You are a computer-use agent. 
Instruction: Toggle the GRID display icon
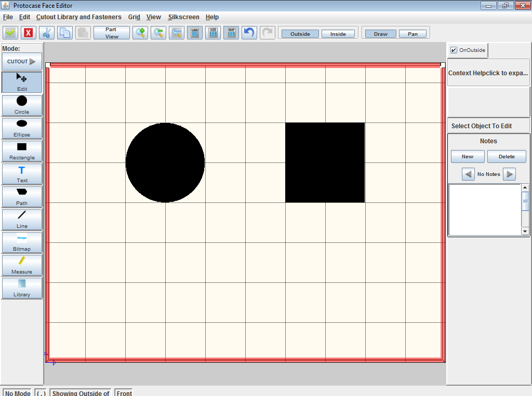(195, 33)
